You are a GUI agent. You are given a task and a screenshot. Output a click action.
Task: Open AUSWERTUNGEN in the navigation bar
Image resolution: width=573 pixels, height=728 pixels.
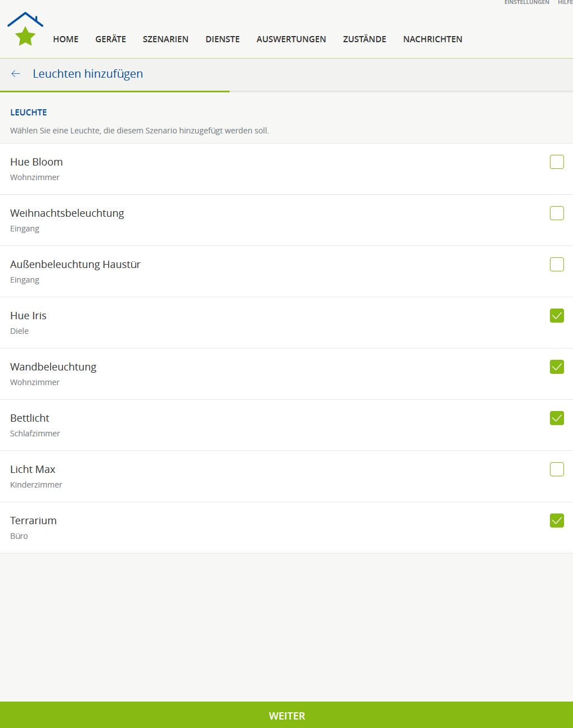(x=291, y=39)
